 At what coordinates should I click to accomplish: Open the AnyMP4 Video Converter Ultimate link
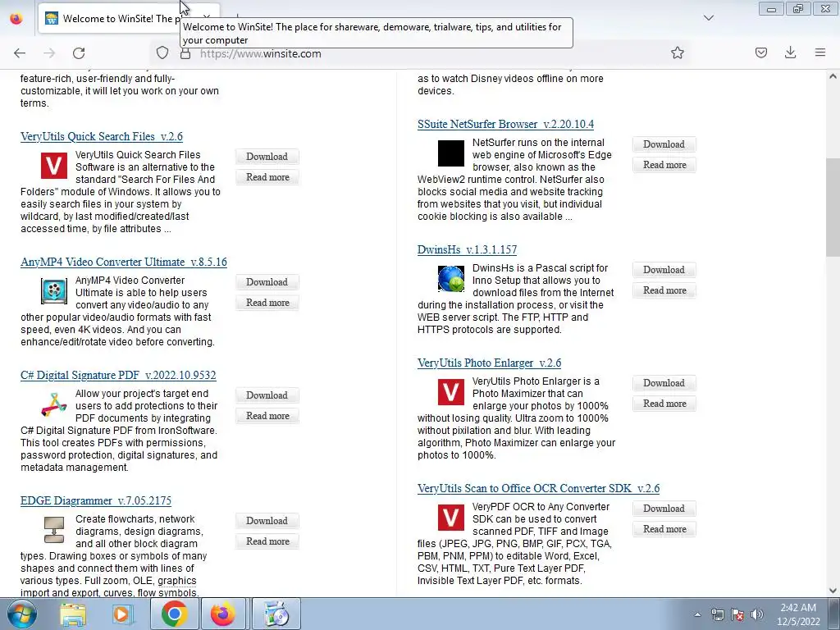tap(124, 262)
